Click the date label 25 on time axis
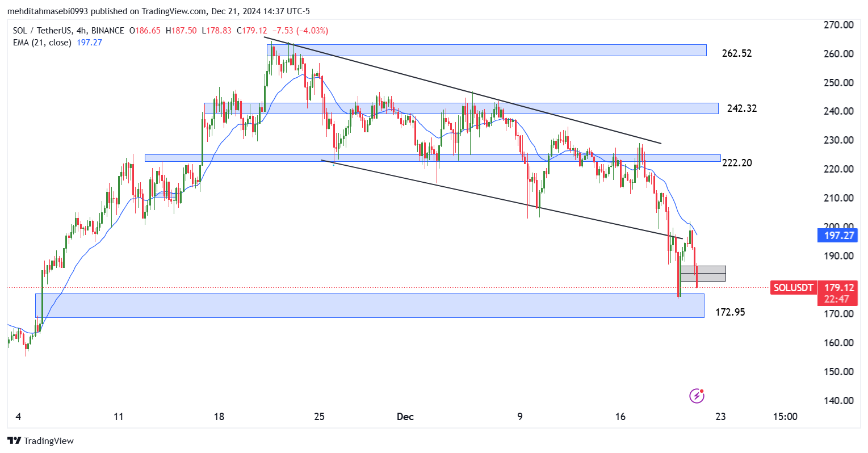Viewport: 868px width, 453px height. pyautogui.click(x=319, y=417)
